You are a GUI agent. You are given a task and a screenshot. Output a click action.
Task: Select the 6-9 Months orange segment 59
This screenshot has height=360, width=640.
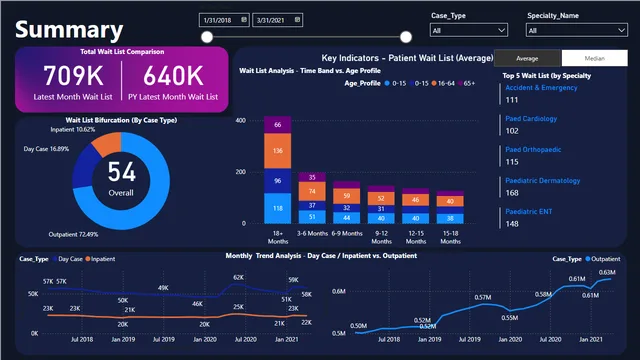point(347,196)
